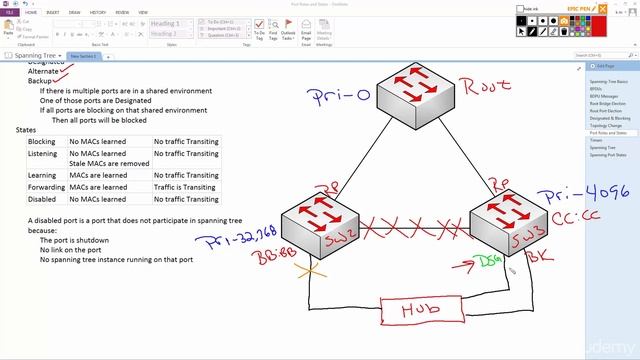The height and width of the screenshot is (360, 640).
Task: Open the Spanning Tree notebook dropdown
Action: 60,56
